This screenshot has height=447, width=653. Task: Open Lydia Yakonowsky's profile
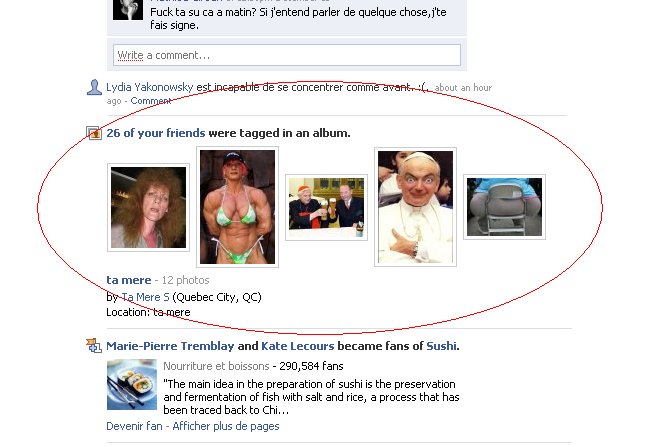(x=150, y=87)
